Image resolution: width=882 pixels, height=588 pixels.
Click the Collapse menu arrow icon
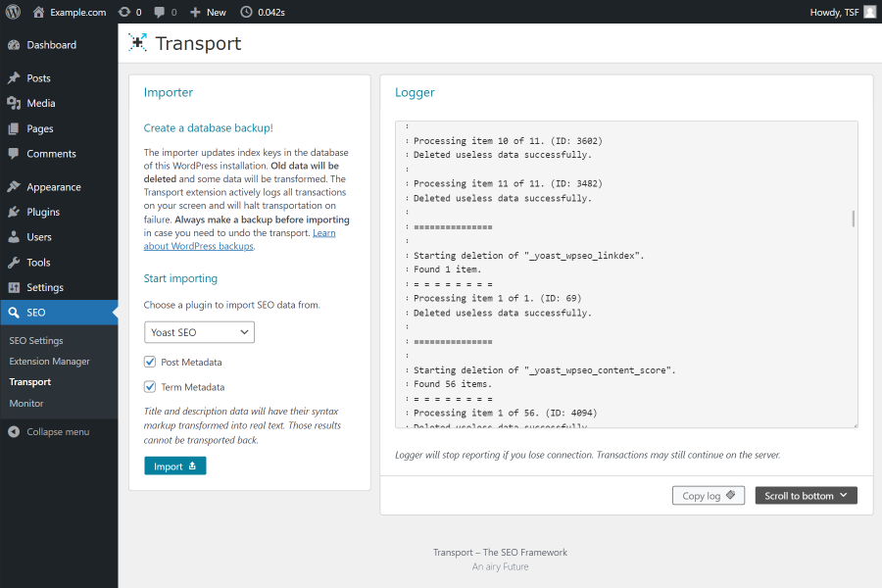14,431
